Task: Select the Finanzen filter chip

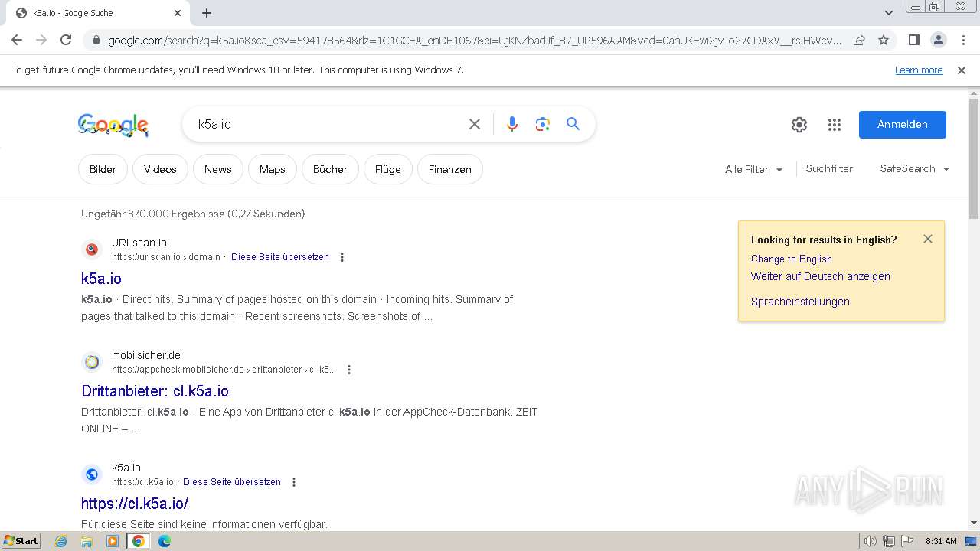Action: pyautogui.click(x=449, y=169)
